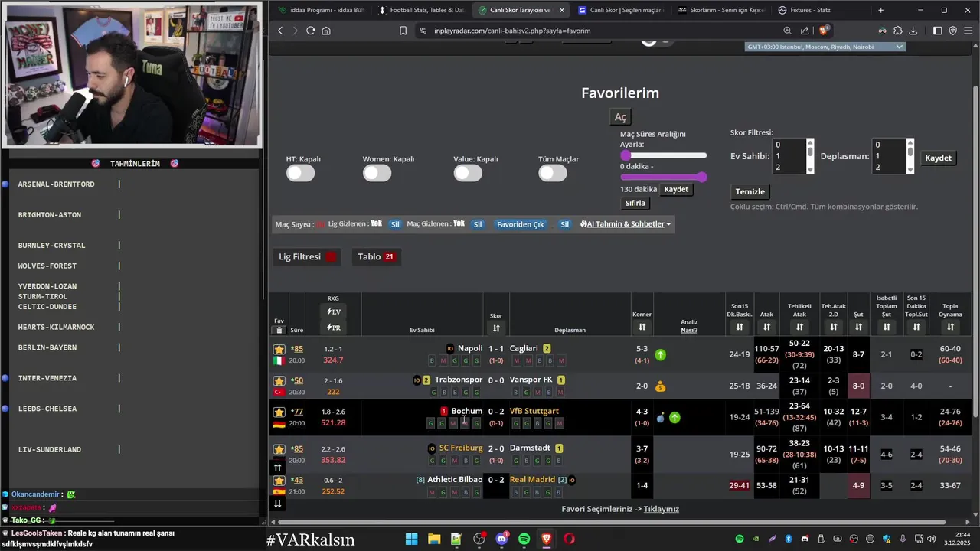Click the 0 dakika minimum slider handle
Screen dimensions: 980x551
point(626,155)
